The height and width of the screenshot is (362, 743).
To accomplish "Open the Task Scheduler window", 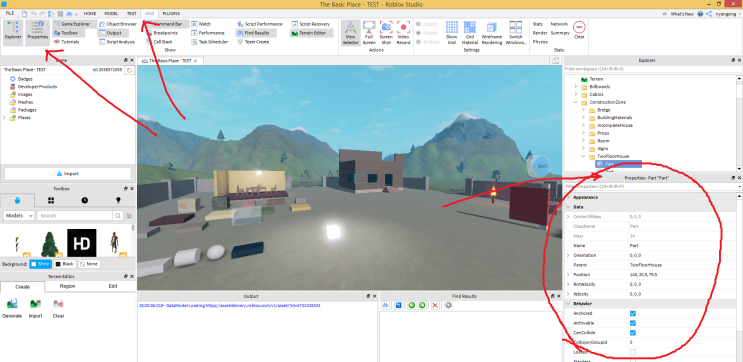I will coord(210,42).
